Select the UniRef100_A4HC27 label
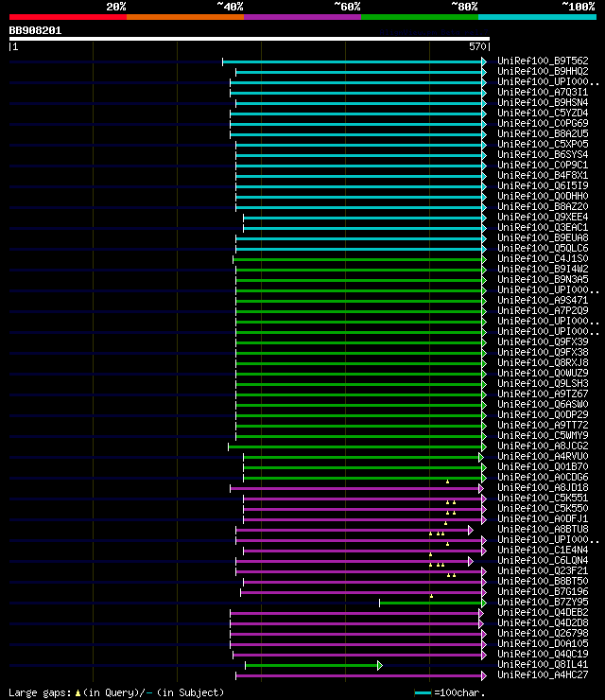The width and height of the screenshot is (605, 700). [543, 675]
